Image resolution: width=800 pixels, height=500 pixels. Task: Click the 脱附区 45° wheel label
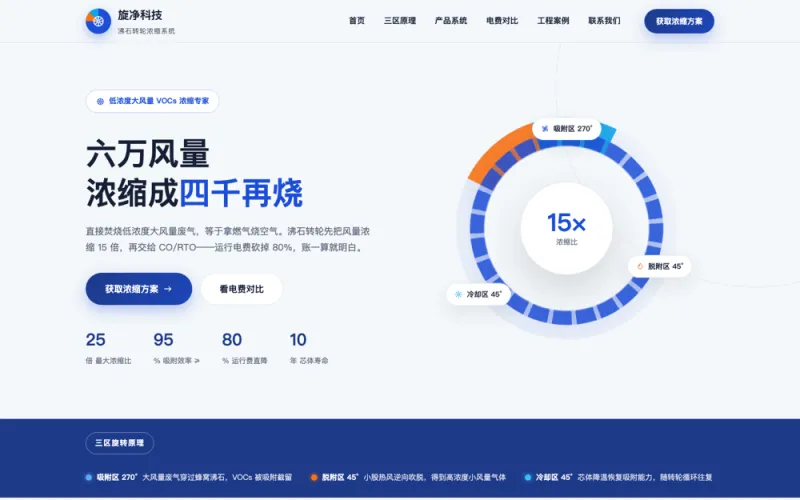pos(660,266)
